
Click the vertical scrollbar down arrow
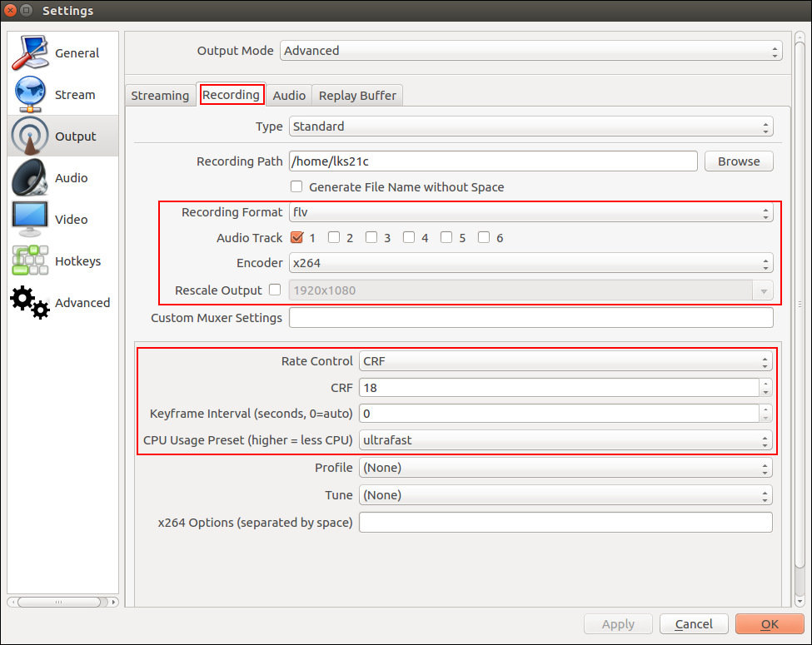pos(800,602)
